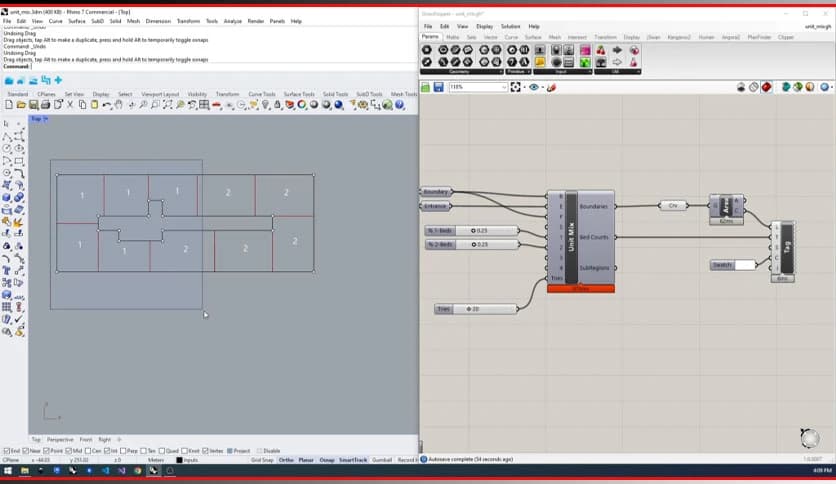Adjust the % 1-Beds number slider
836x484 pixels.
[x=472, y=231]
